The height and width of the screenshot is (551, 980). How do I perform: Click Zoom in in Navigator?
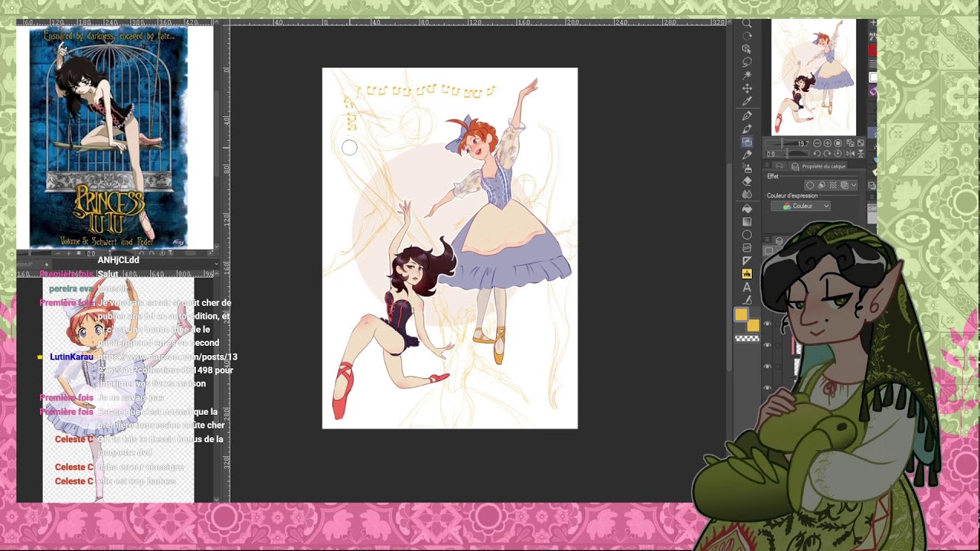coord(827,143)
